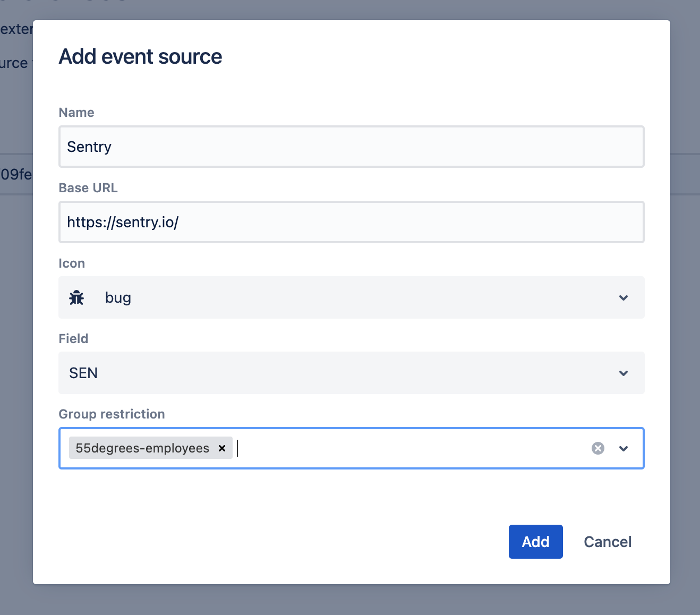Click the Name field label

(x=76, y=113)
